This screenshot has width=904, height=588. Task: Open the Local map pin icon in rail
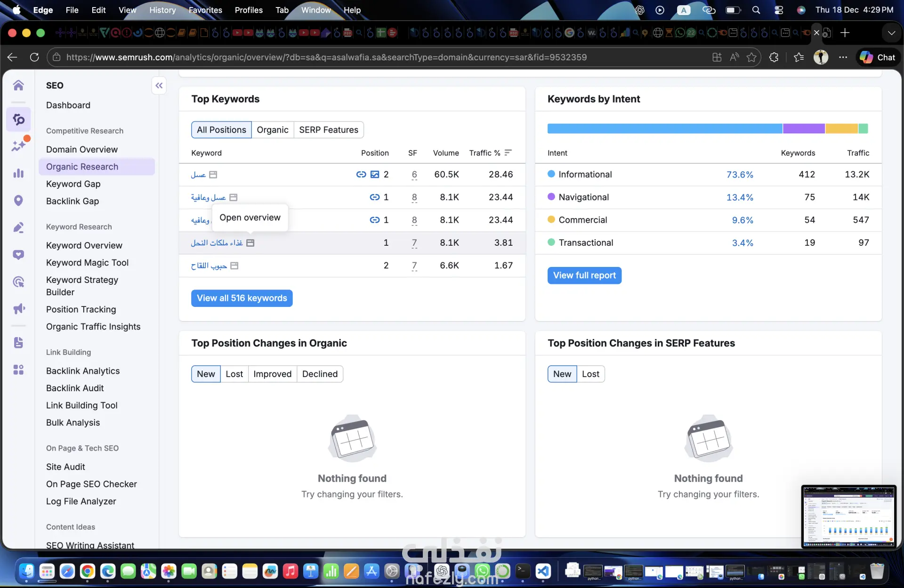point(18,201)
